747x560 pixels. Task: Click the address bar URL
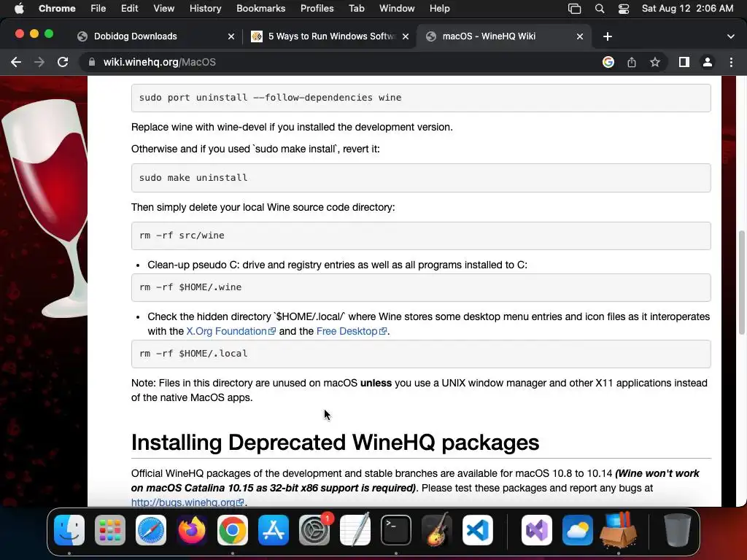(159, 62)
